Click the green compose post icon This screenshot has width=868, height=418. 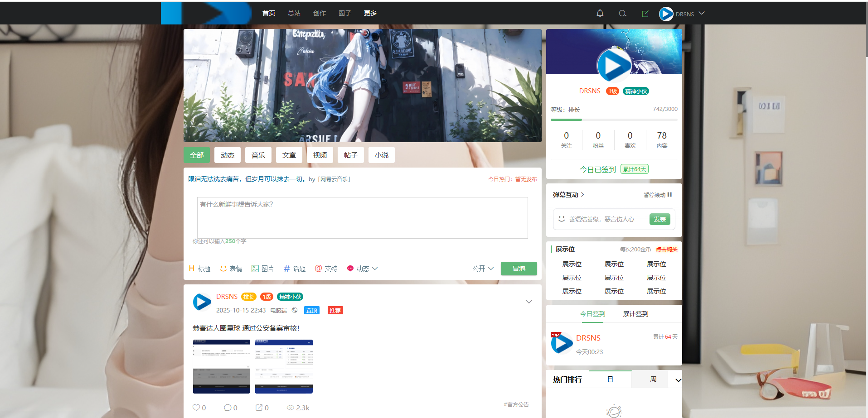[645, 14]
